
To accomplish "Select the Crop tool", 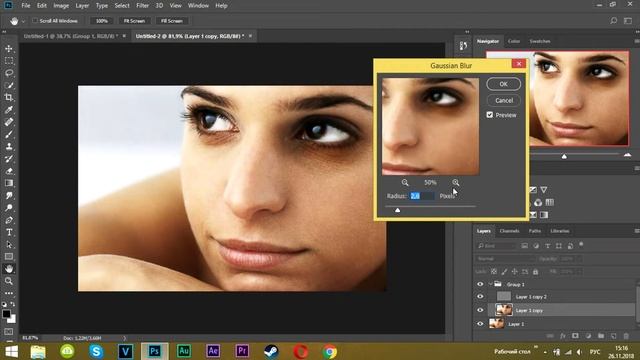I will pyautogui.click(x=9, y=98).
